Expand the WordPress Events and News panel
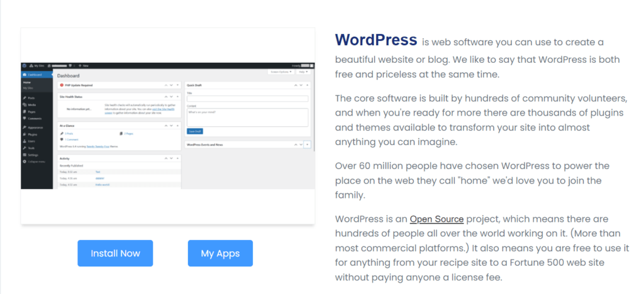 point(307,144)
